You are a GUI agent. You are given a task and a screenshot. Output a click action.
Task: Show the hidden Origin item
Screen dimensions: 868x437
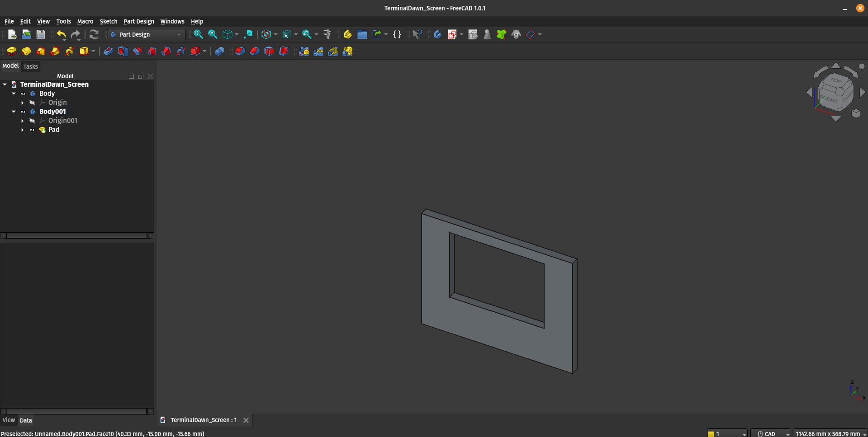click(x=32, y=103)
